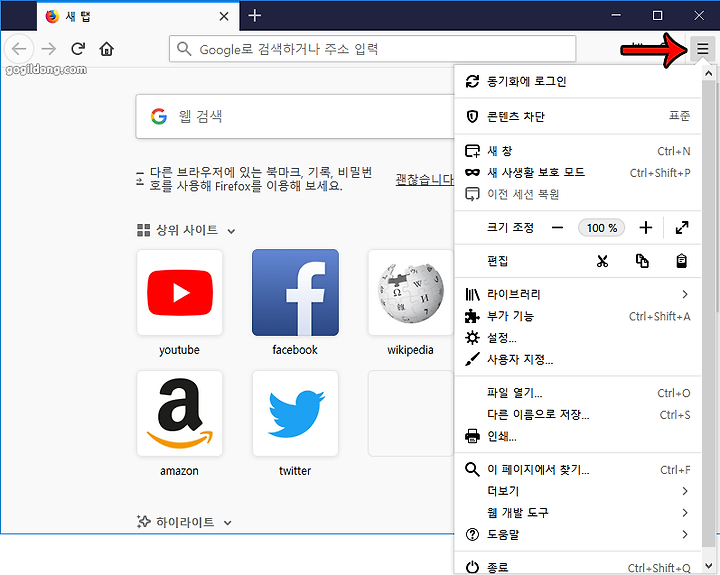Open 설정... preferences
Image resolution: width=720 pixels, height=575 pixels.
coord(578,338)
